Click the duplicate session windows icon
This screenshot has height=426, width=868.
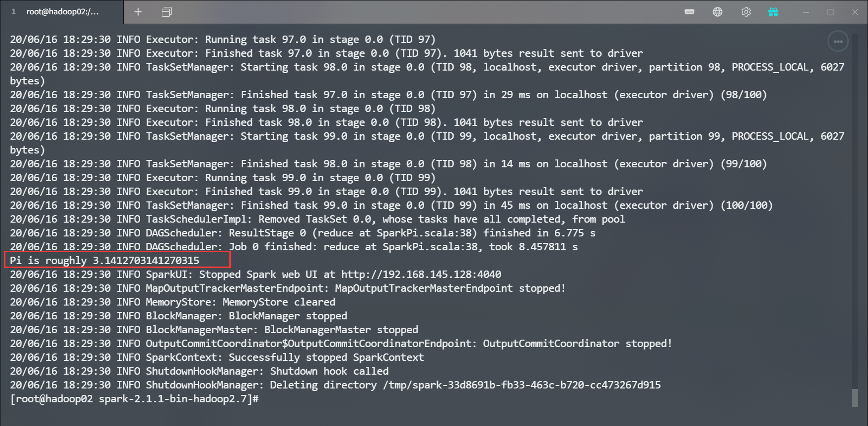tap(167, 12)
